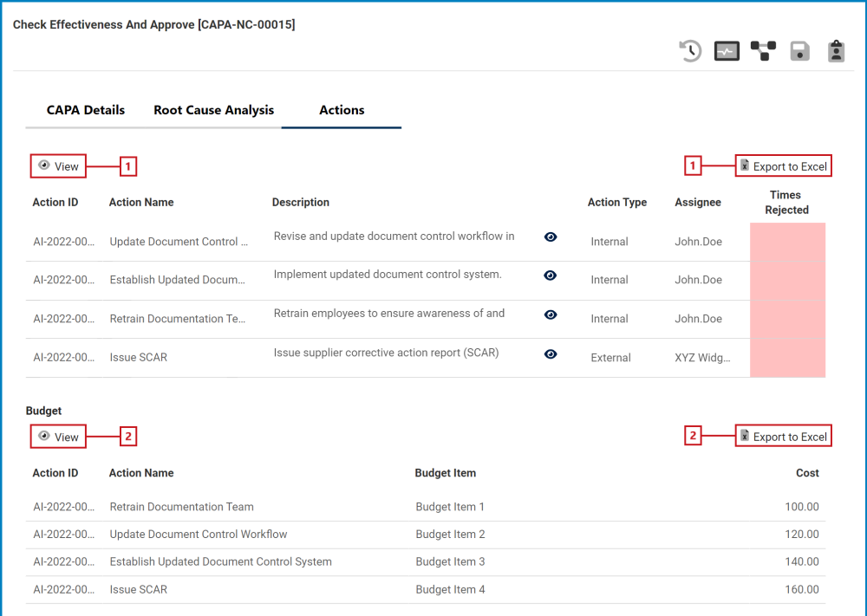Click View button above the actions table
The height and width of the screenshot is (616, 867).
[59, 166]
